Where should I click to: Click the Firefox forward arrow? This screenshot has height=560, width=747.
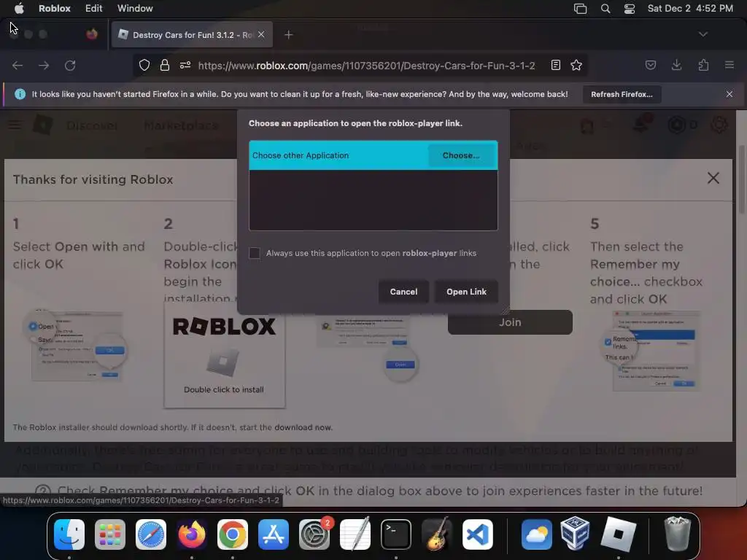pos(44,65)
